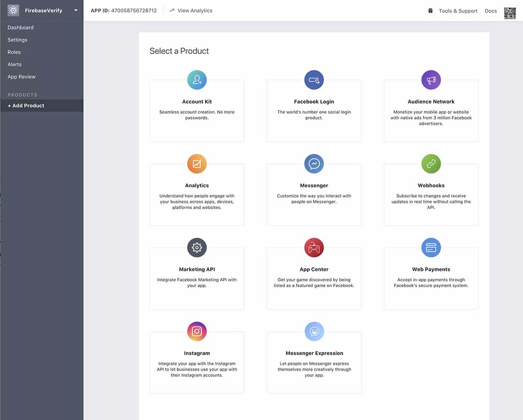The width and height of the screenshot is (523, 420).
Task: Open Dashboard in the sidebar
Action: [x=21, y=27]
